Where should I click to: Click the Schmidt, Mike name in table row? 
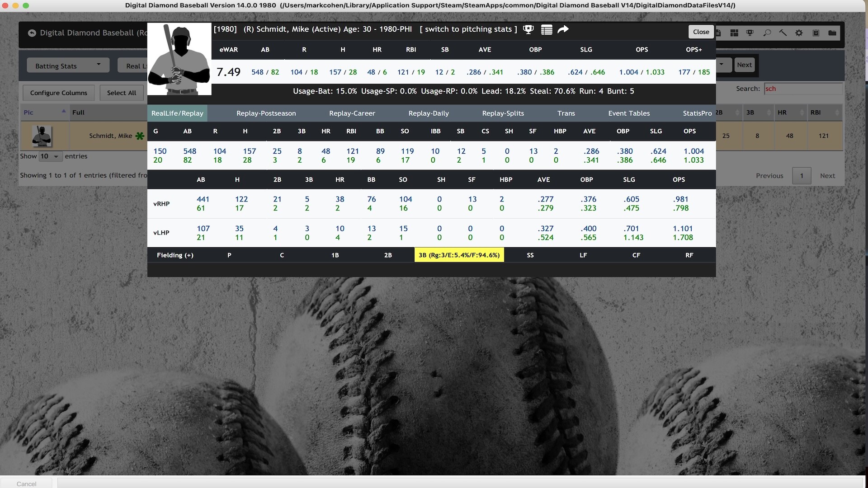[x=110, y=136]
